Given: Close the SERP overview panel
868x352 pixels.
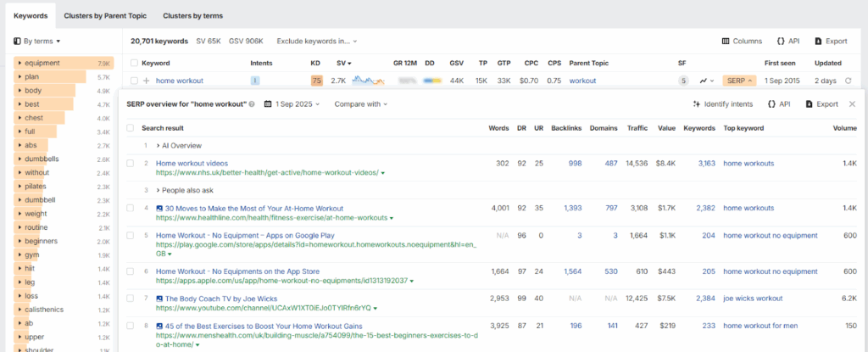Looking at the screenshot, I should coord(853,103).
